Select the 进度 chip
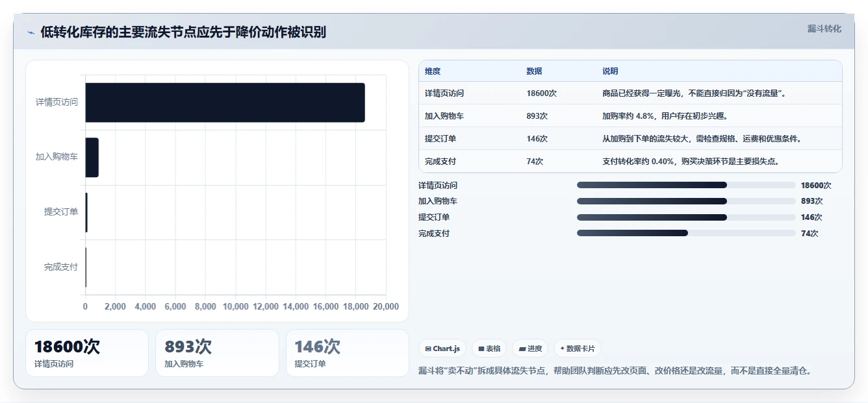Viewport: 868px width, 403px height. 530,348
